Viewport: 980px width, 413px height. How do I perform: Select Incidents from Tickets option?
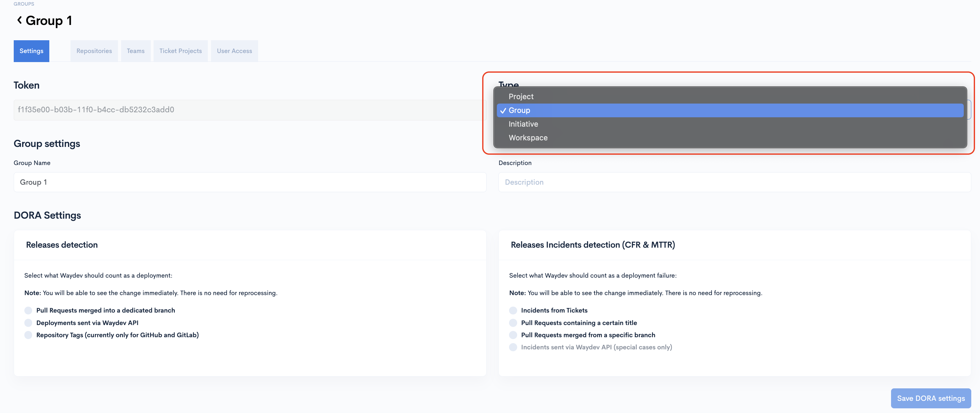pos(513,310)
